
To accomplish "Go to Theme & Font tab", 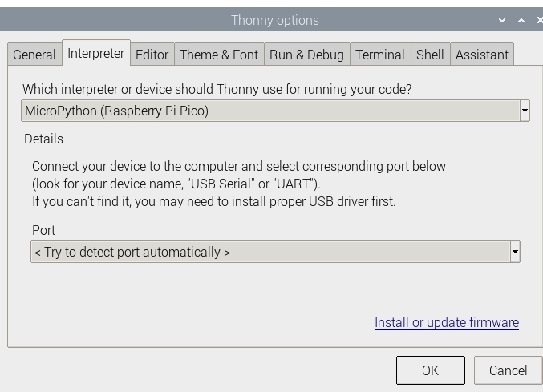I will pyautogui.click(x=219, y=55).
